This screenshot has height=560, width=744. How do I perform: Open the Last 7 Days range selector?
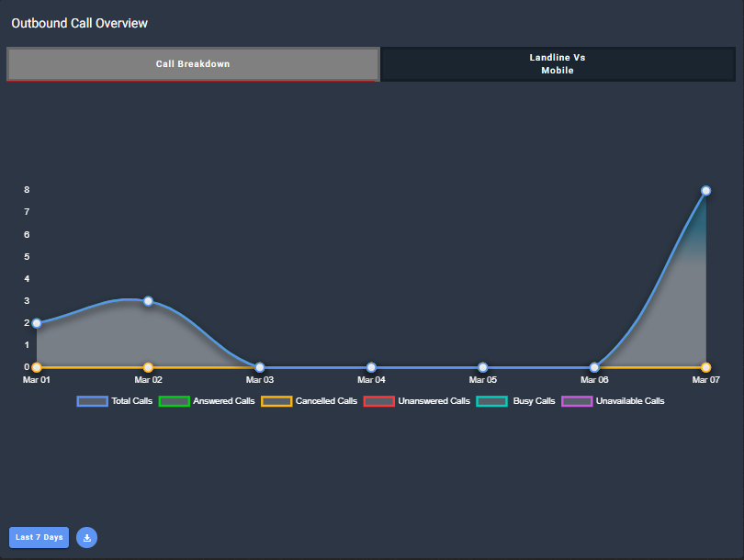coord(39,537)
